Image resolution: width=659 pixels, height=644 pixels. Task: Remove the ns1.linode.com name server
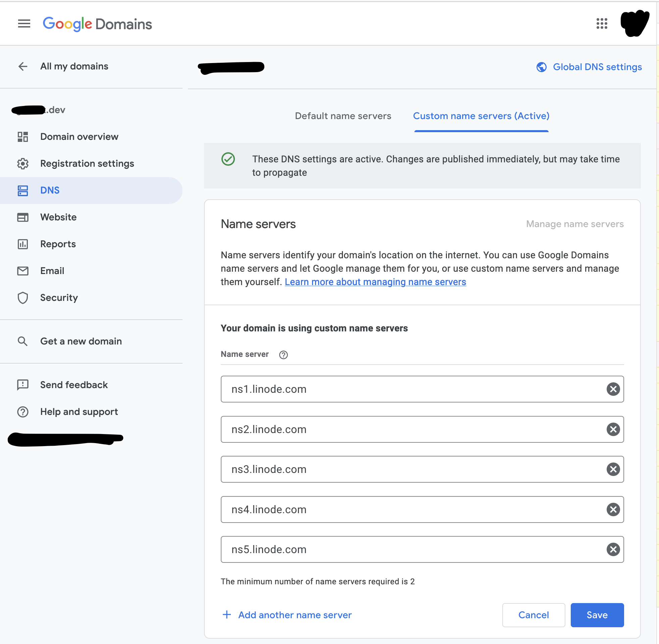613,389
